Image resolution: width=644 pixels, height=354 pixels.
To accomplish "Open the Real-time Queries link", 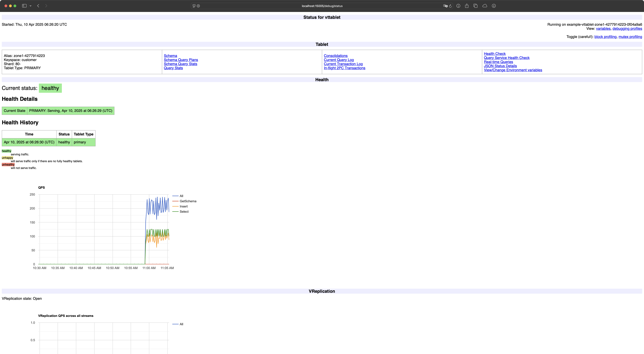I will 498,62.
